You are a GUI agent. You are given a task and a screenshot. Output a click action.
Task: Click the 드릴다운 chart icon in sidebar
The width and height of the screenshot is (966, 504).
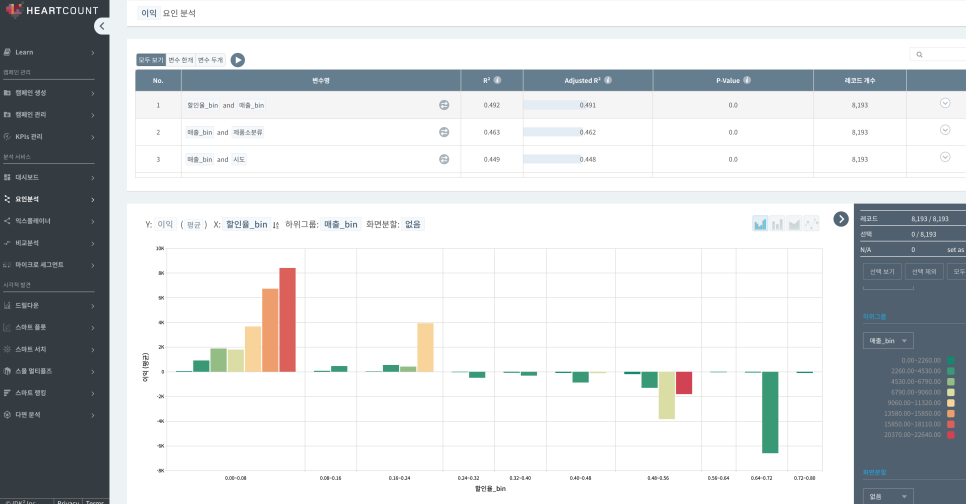(x=7, y=306)
